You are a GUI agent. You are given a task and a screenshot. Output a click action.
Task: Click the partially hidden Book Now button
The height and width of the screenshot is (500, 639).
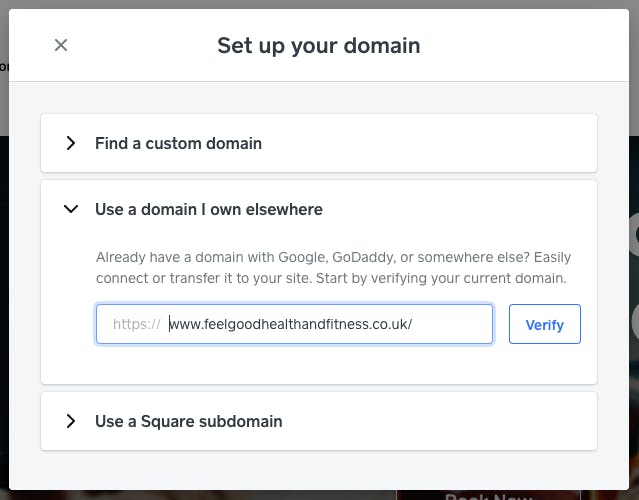coord(488,496)
